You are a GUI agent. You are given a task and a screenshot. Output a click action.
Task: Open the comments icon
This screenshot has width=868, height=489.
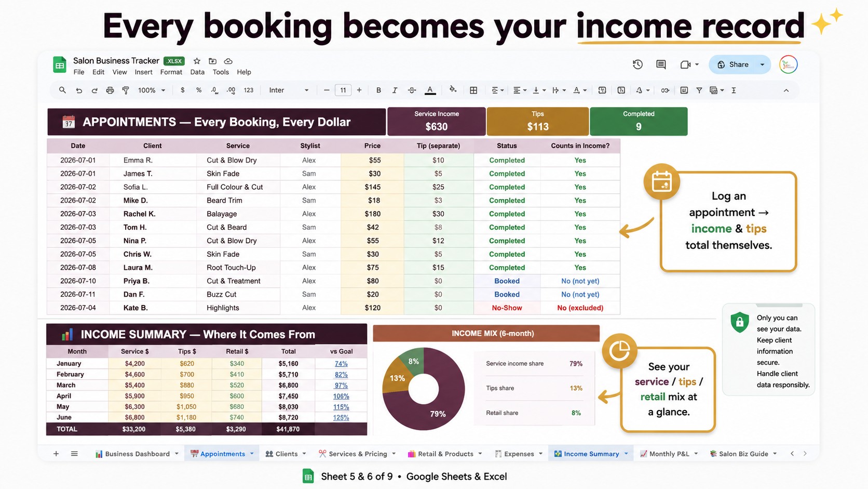point(661,64)
